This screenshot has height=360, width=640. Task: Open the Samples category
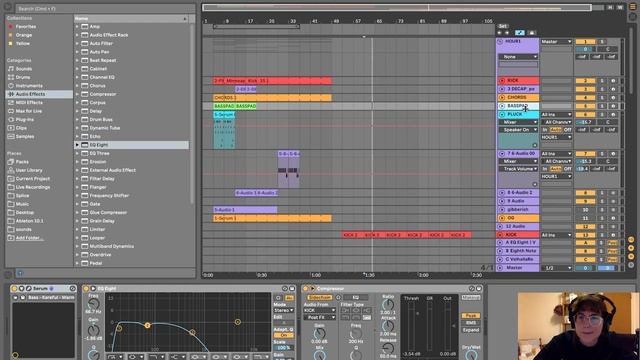pyautogui.click(x=24, y=136)
